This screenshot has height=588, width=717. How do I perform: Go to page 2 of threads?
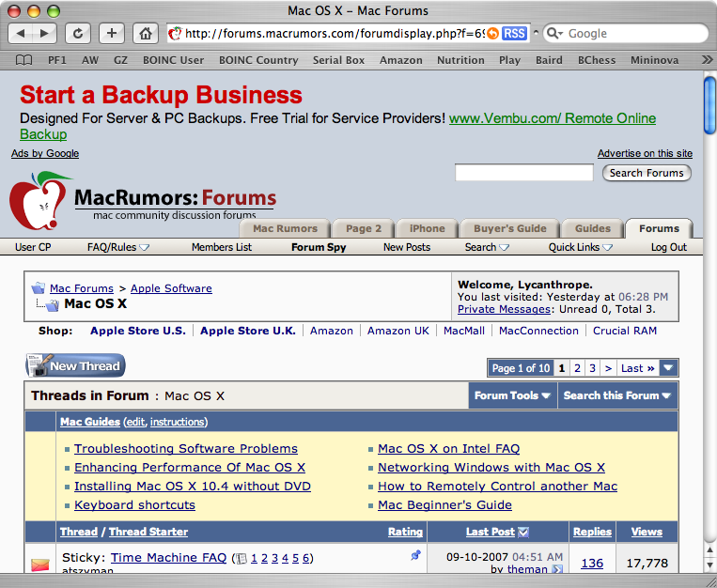click(577, 368)
